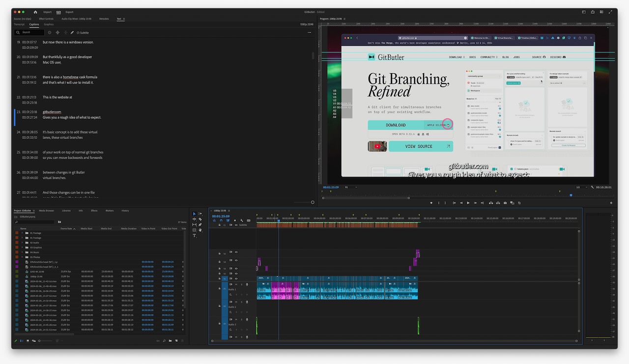
Task: Pick the Pen tool in timeline tools
Action: 200,224
